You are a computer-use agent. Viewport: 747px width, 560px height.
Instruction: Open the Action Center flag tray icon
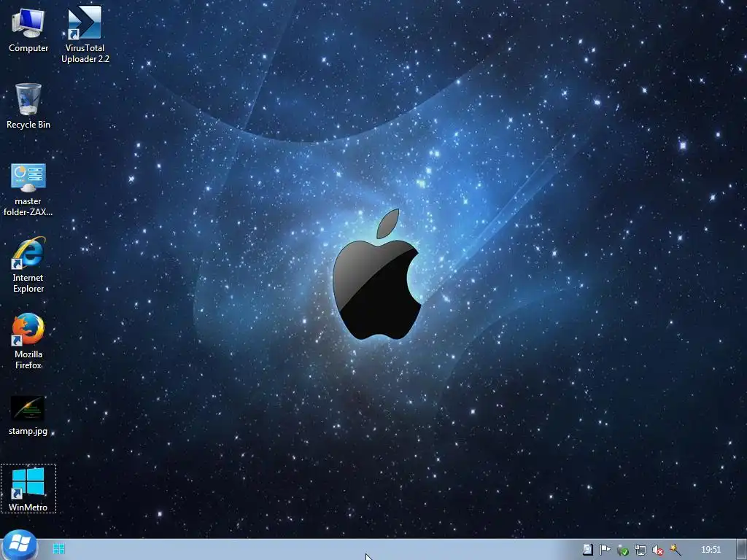pyautogui.click(x=605, y=550)
